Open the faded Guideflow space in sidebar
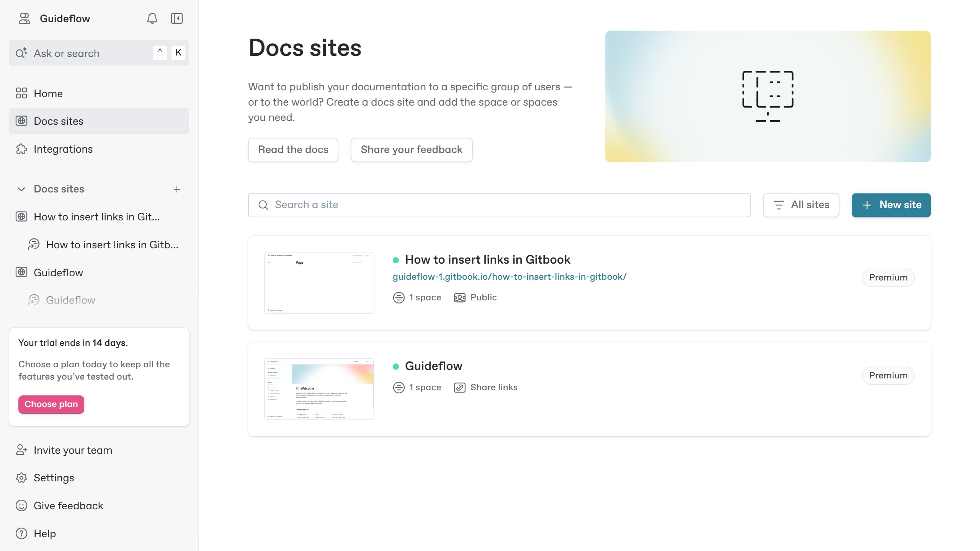 tap(99, 300)
